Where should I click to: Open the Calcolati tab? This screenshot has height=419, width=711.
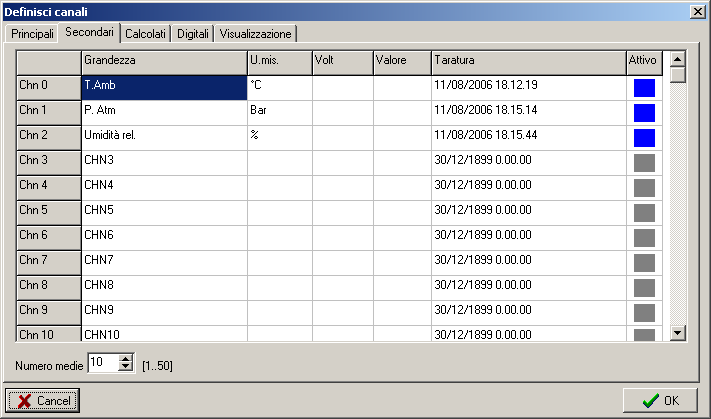(146, 34)
